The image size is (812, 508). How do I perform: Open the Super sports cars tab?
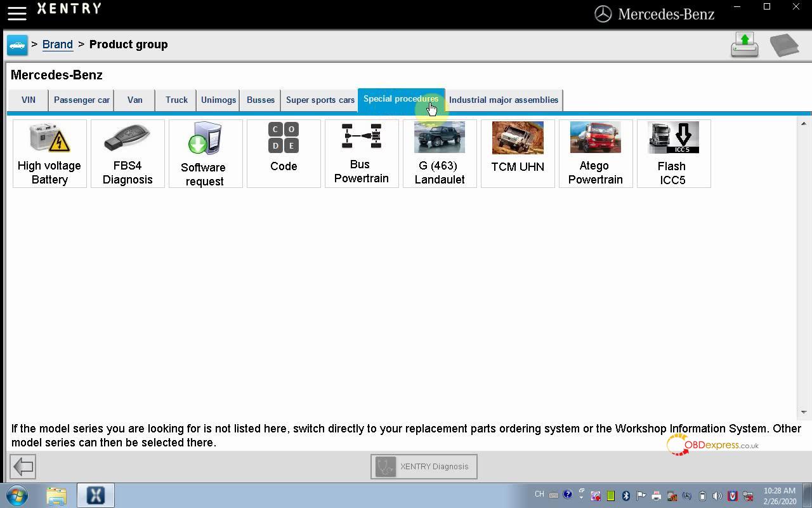coord(320,100)
